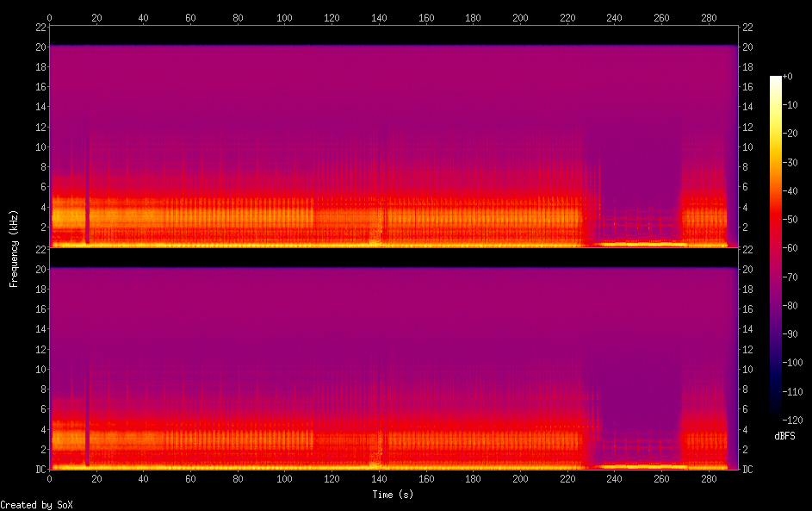Select the "+0" label on the color scale
This screenshot has width=812, height=511.
click(x=788, y=77)
